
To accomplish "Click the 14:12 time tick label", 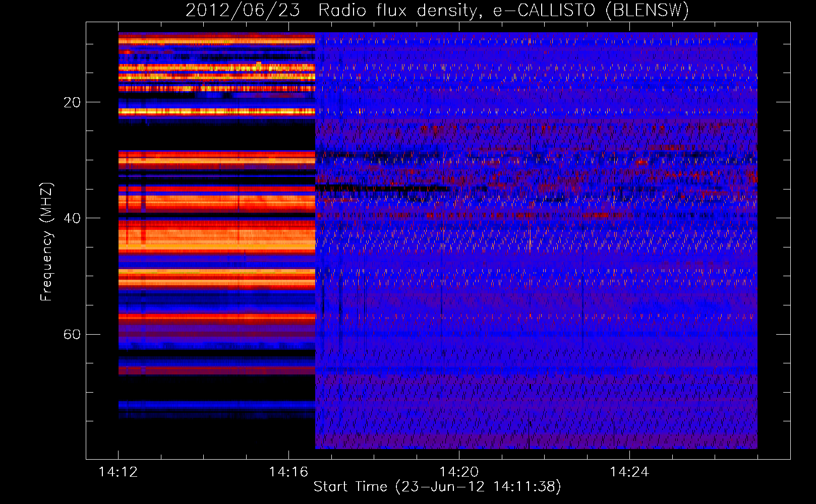I will pos(118,472).
